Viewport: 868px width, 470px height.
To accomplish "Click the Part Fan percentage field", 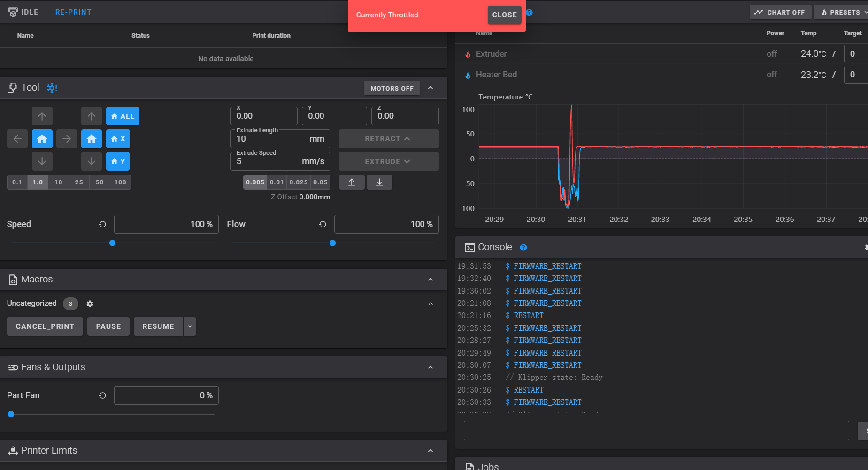I will [x=166, y=395].
